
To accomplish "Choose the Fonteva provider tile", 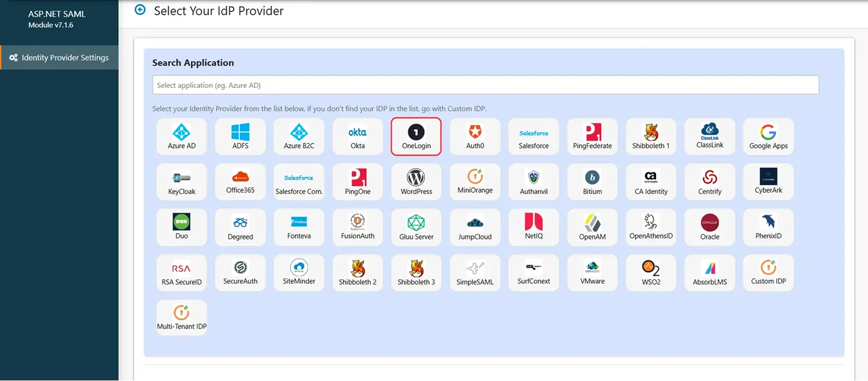I will click(299, 227).
